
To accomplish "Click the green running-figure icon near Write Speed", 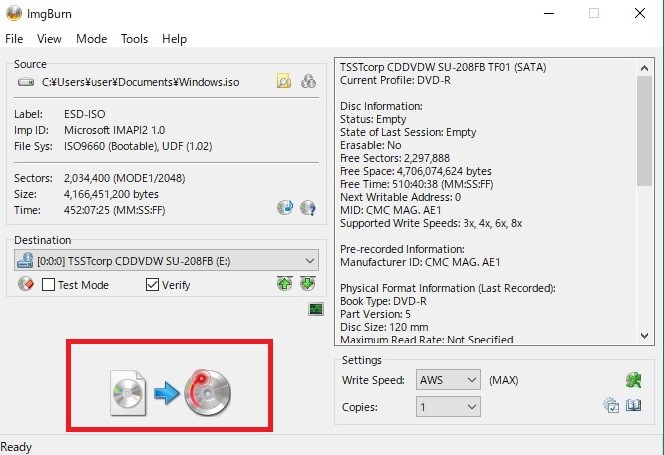I will [x=632, y=380].
